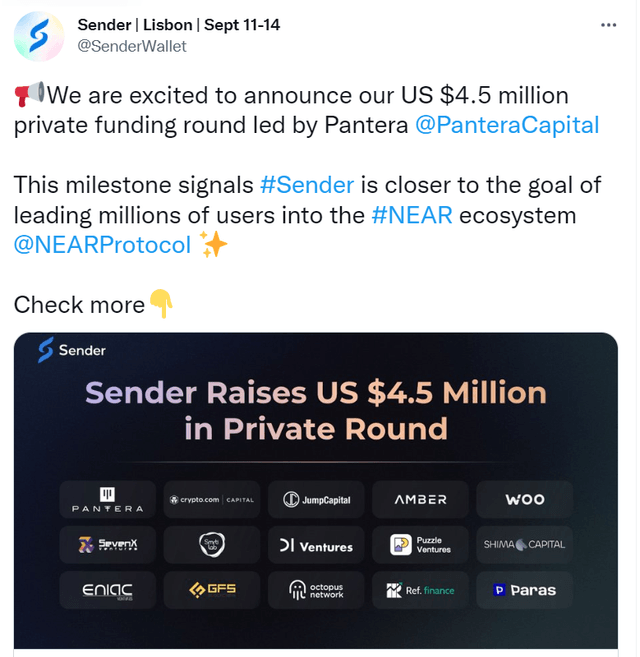Click the GFS logo tile
The height and width of the screenshot is (657, 640).
click(212, 590)
